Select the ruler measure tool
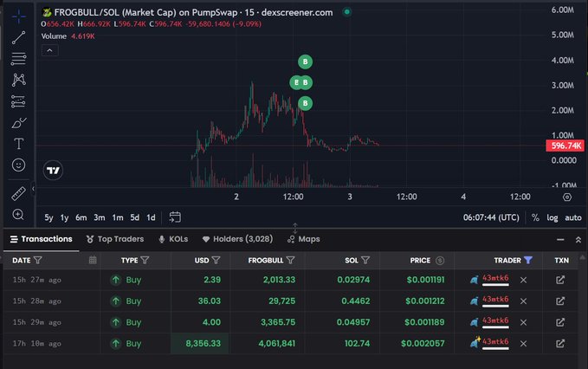The width and height of the screenshot is (588, 369). (18, 193)
